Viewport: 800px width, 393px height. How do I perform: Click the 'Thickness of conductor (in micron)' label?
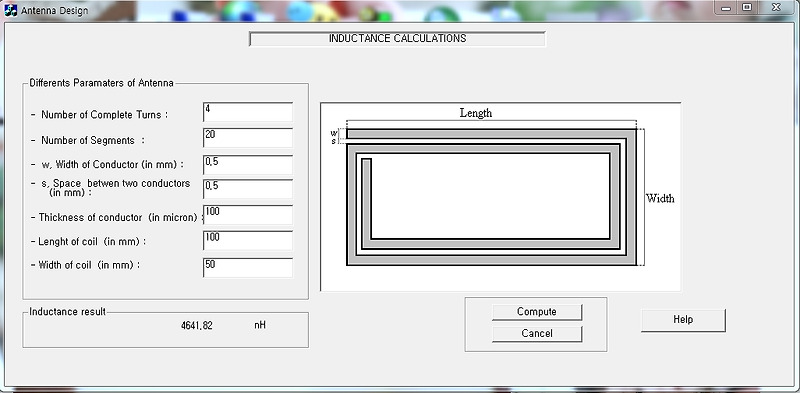(118, 217)
